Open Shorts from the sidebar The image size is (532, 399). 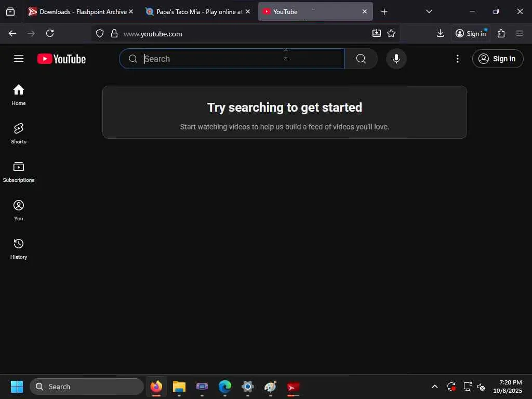tap(19, 134)
